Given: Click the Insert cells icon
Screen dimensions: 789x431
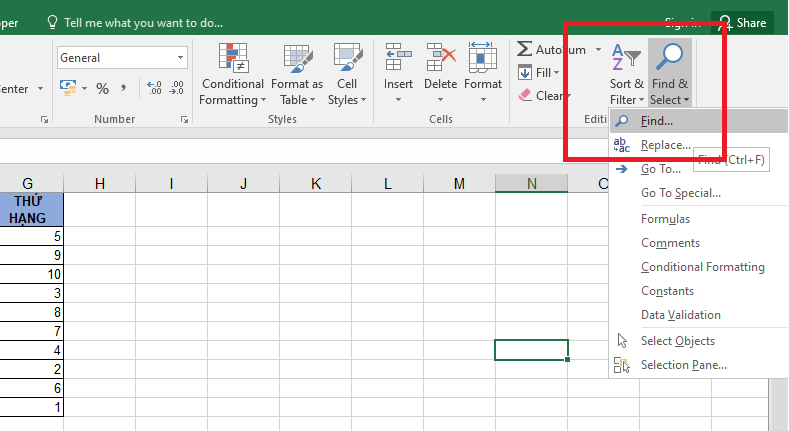Looking at the screenshot, I should (x=399, y=57).
